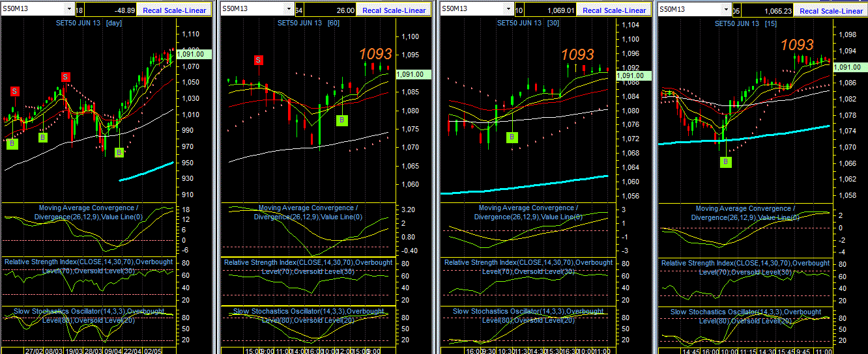The height and width of the screenshot is (354, 868).
Task: Click the MACD indicator title in the day chart
Action: tap(89, 212)
